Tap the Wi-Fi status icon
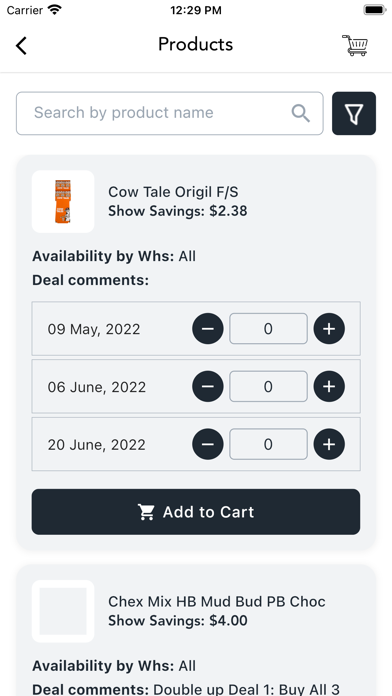 click(x=55, y=10)
